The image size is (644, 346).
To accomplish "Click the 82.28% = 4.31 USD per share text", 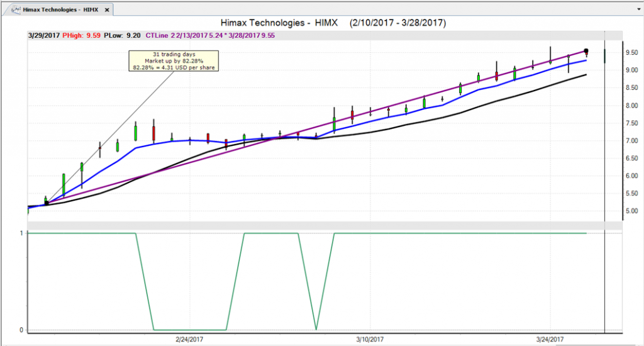I will (x=174, y=67).
